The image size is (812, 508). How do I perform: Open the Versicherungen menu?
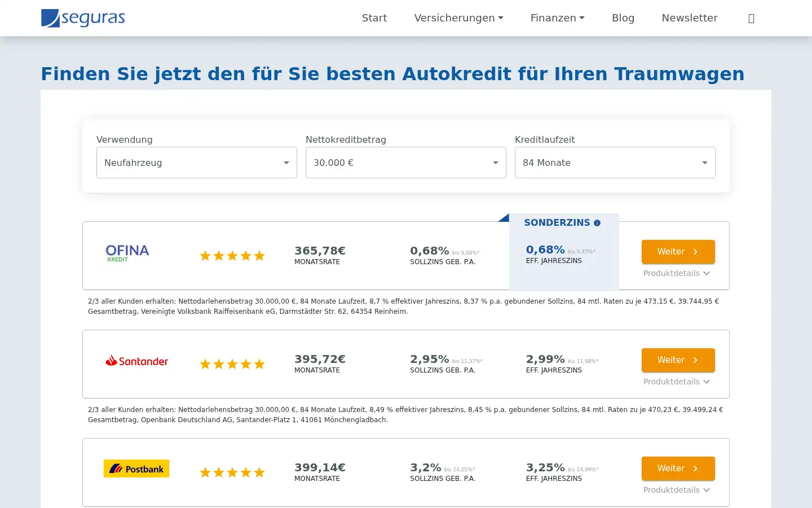coord(458,18)
